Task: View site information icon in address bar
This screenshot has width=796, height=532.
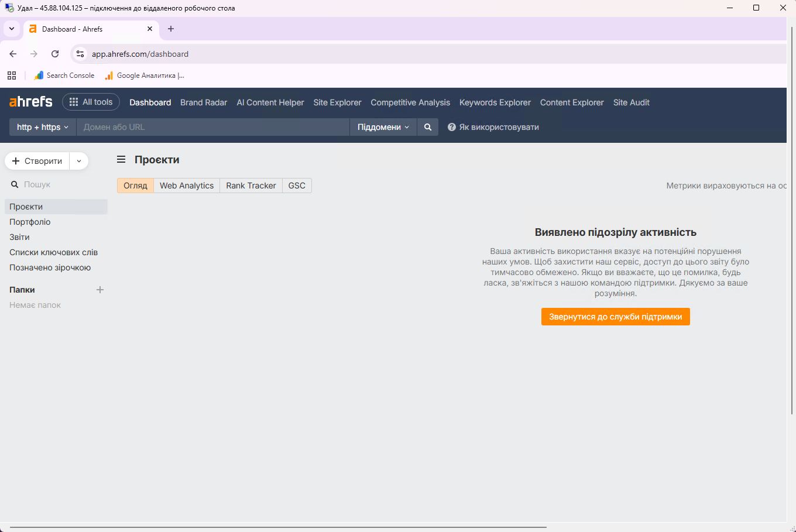Action: pyautogui.click(x=80, y=54)
